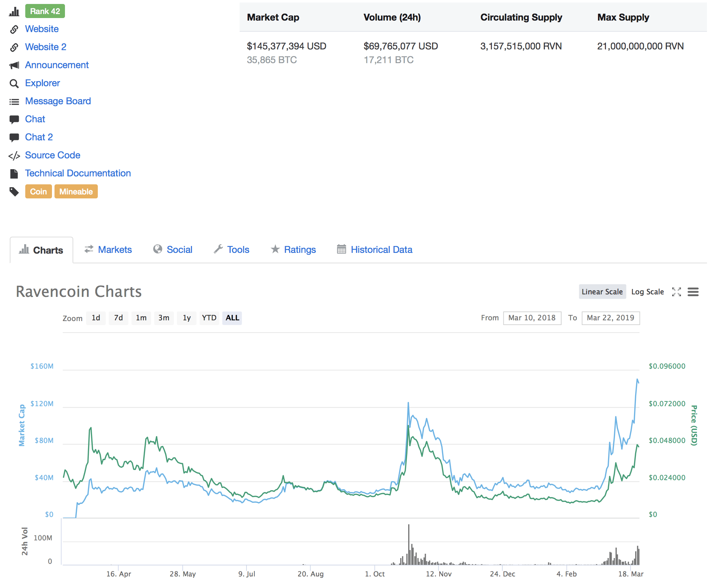Screen dimensions: 716x588
Task: Click the $69,765,077 USD volume value
Action: (x=401, y=46)
